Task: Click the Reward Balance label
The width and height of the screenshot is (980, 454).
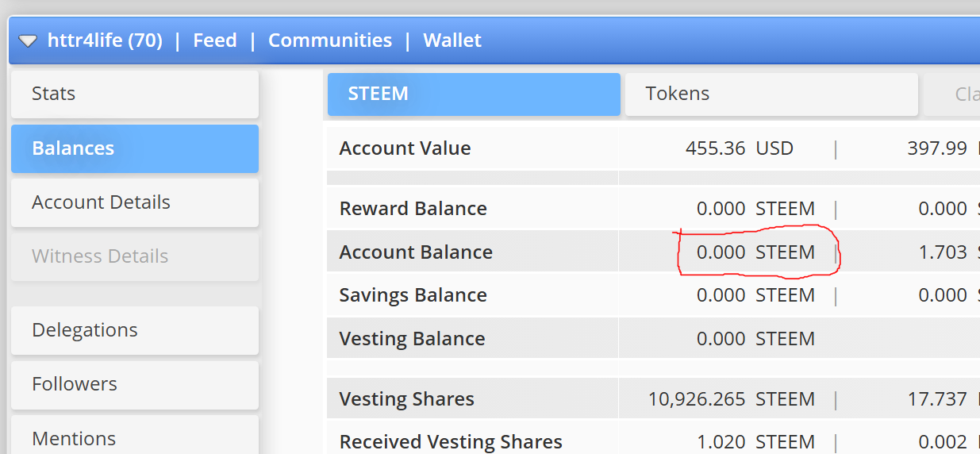Action: [413, 209]
